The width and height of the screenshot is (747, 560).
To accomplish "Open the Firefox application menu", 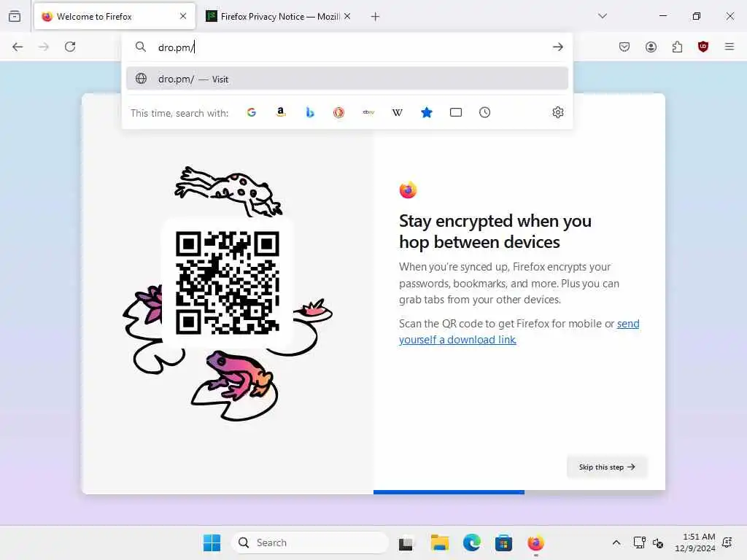I will coord(729,47).
